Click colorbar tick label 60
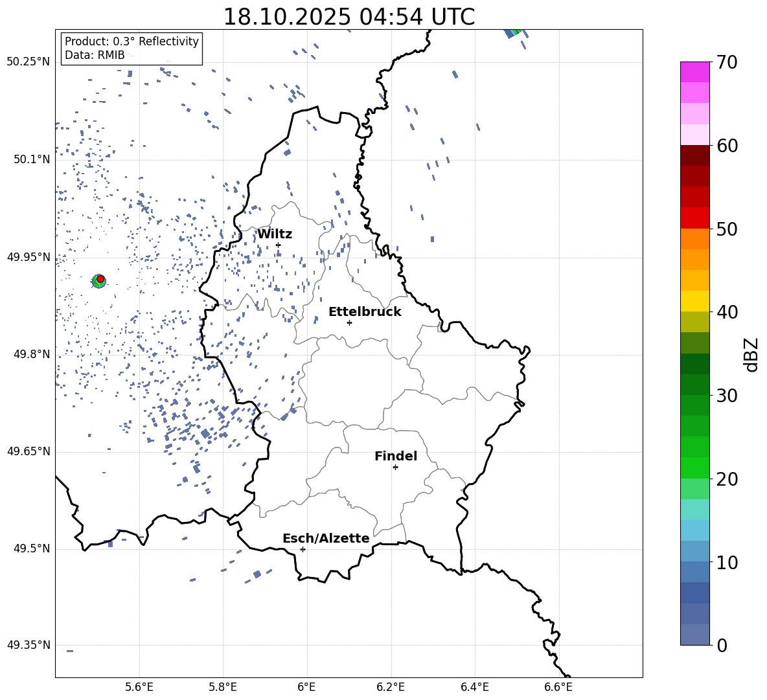The width and height of the screenshot is (767, 700). coord(727,146)
